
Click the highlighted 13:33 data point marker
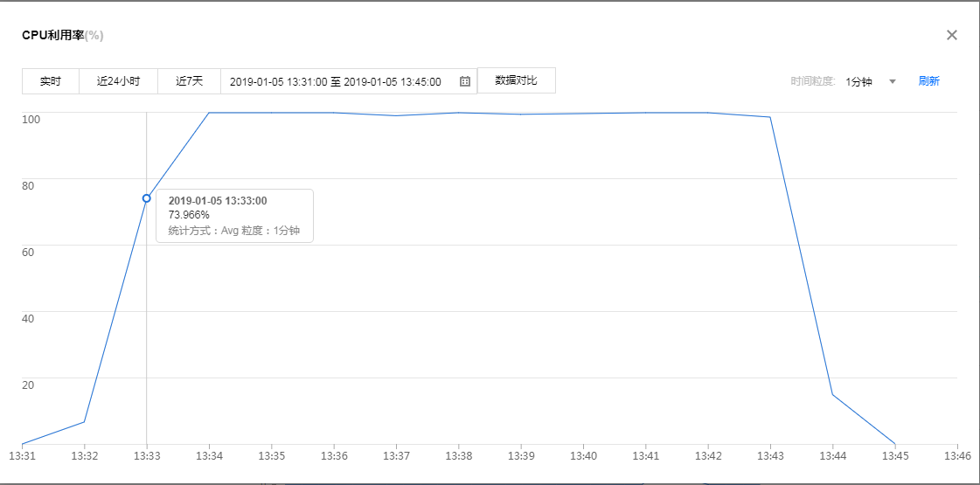(x=147, y=198)
